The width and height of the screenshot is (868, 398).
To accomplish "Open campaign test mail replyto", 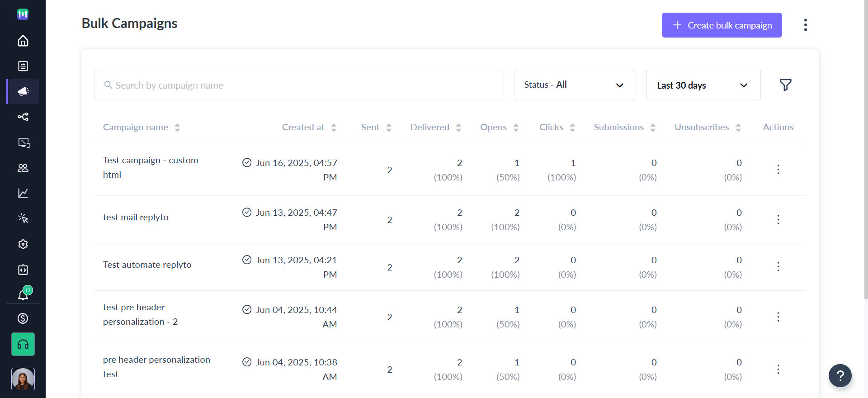I will pos(136,217).
